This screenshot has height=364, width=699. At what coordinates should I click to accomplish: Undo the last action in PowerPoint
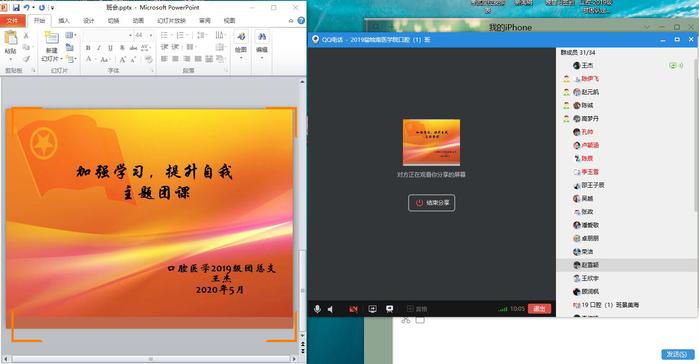(27, 8)
